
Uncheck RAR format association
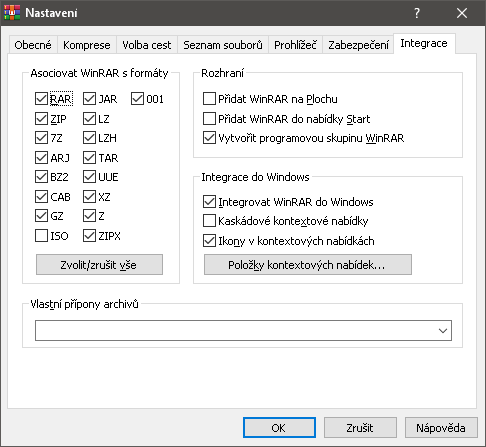[x=41, y=99]
